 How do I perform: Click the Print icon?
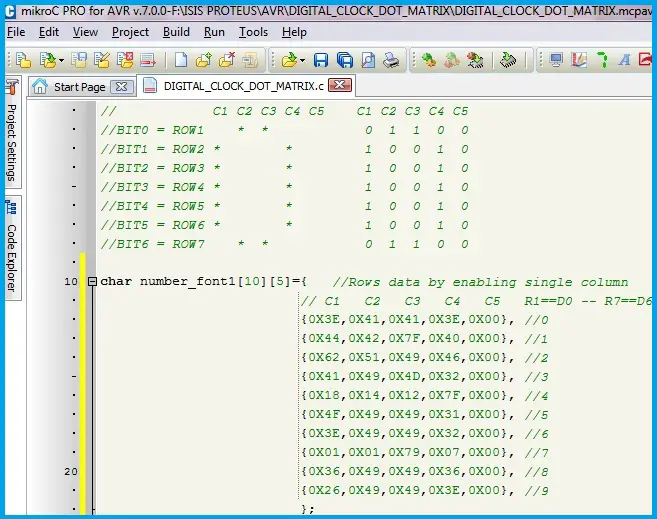391,60
